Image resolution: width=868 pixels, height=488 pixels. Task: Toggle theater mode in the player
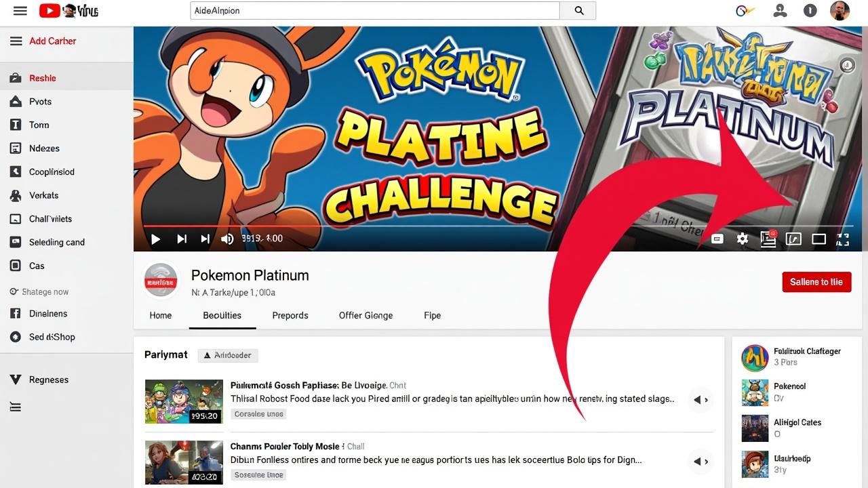pos(818,239)
